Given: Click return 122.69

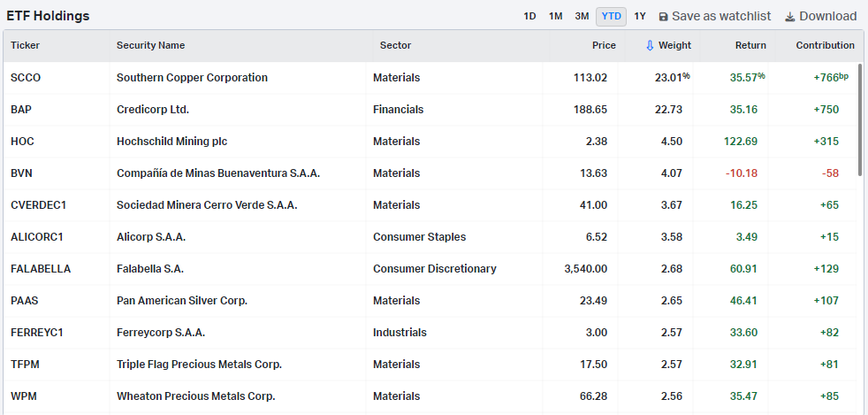Looking at the screenshot, I should [x=741, y=142].
